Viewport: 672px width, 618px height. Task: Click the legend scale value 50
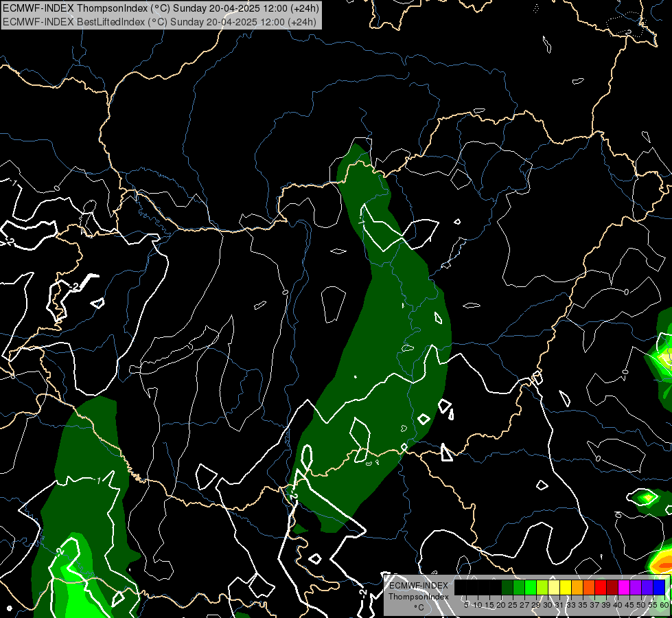tap(642, 605)
